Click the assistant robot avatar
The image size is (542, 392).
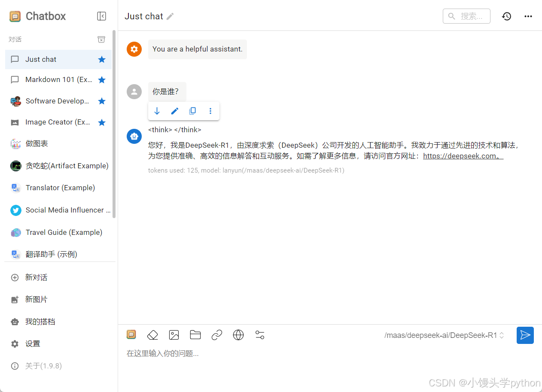pos(134,136)
